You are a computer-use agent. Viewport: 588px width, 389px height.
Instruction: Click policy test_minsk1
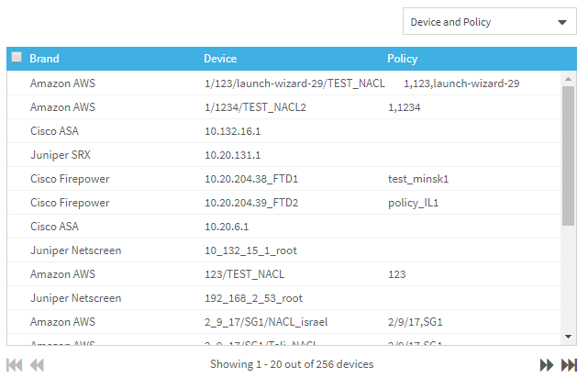pos(418,179)
